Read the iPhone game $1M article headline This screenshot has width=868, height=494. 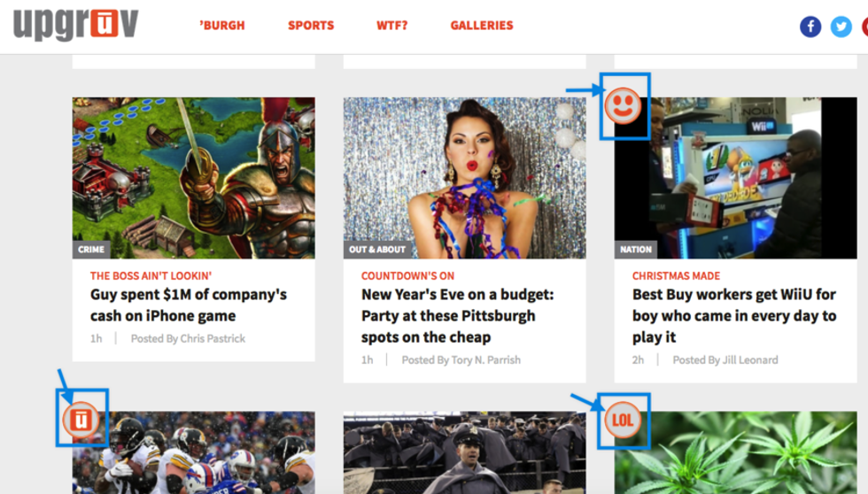pyautogui.click(x=188, y=305)
